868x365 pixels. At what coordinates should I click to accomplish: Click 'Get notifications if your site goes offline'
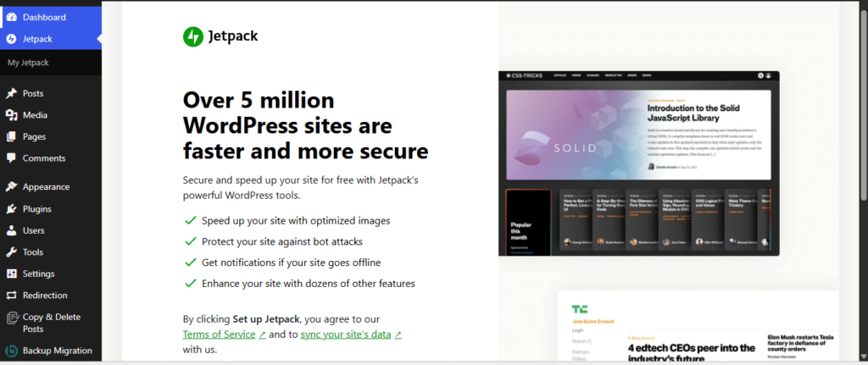292,263
